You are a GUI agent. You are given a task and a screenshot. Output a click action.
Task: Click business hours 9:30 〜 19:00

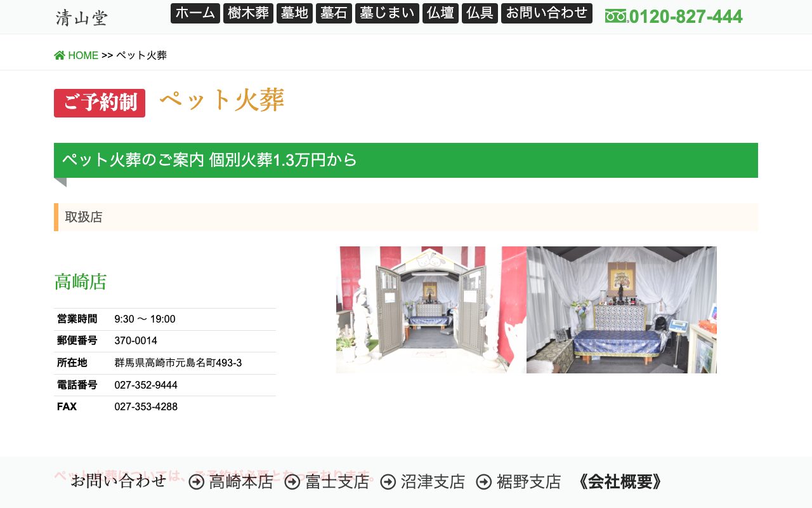tap(145, 319)
